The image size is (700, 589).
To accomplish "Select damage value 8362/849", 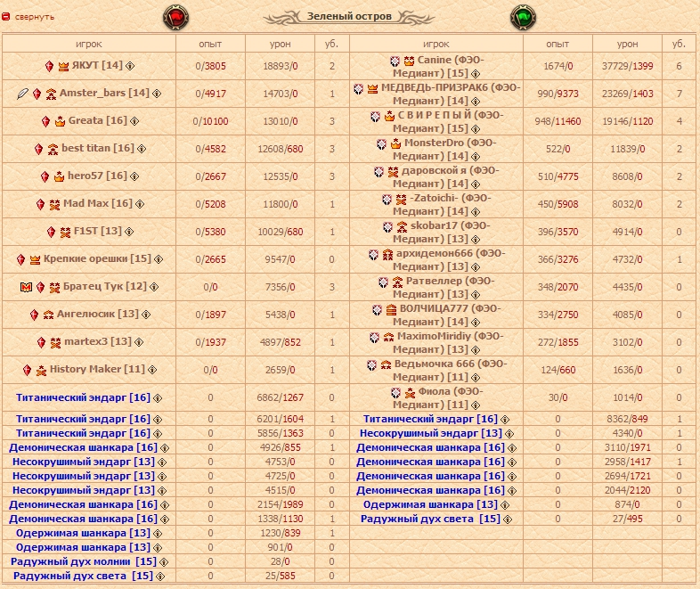I will pyautogui.click(x=627, y=419).
